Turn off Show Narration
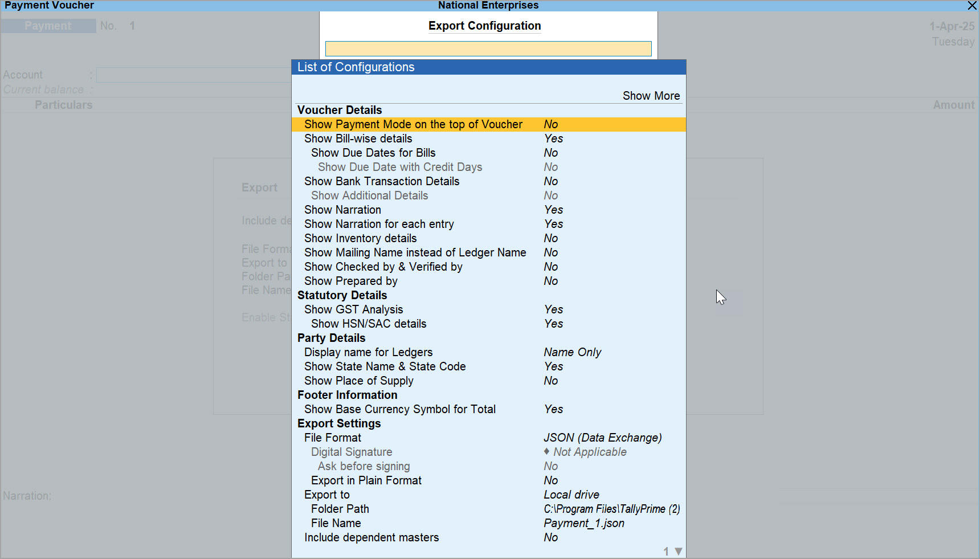 tap(342, 210)
